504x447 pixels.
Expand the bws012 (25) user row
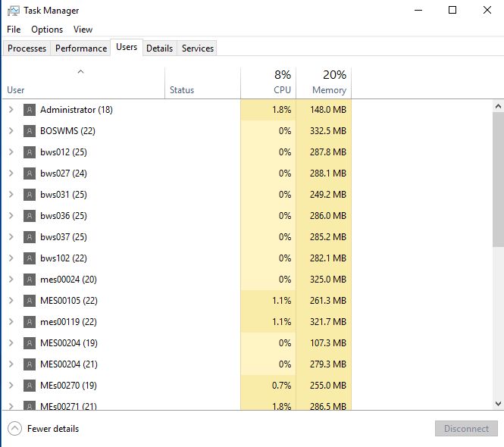point(11,152)
